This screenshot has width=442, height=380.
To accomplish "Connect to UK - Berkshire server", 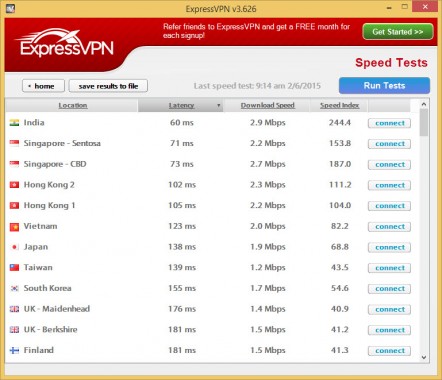I will pos(389,330).
